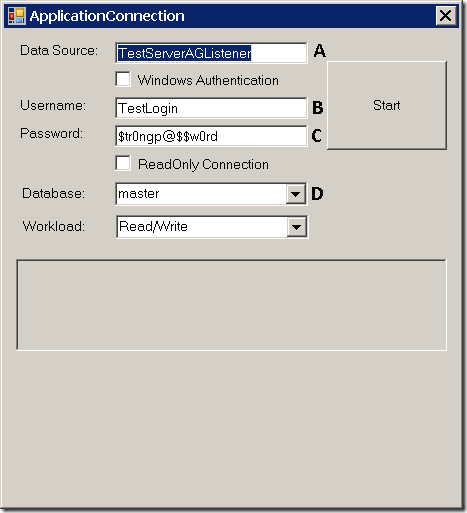Image resolution: width=467 pixels, height=513 pixels.
Task: Click the Password label
Action: tap(51, 133)
